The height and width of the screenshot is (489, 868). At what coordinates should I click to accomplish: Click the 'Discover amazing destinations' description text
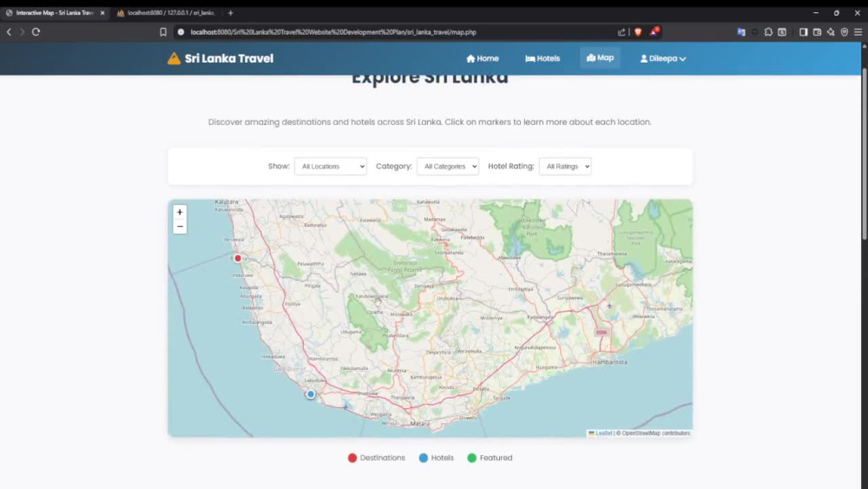click(430, 122)
